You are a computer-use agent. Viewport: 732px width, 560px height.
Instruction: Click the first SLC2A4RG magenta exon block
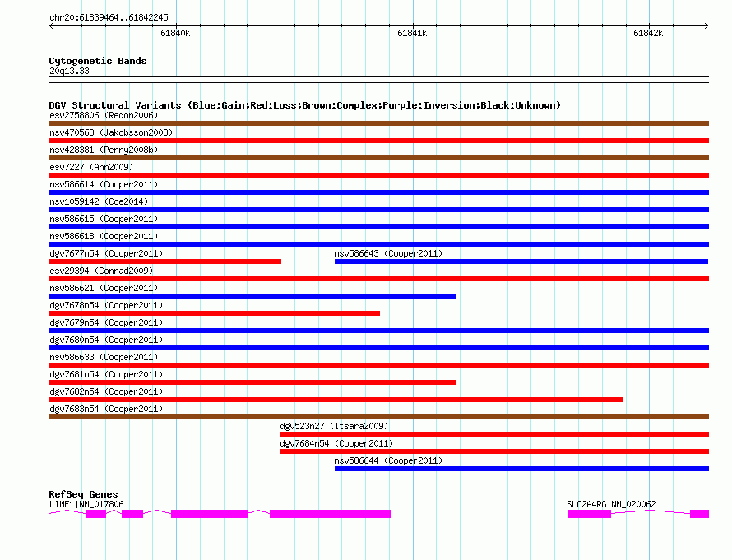[589, 514]
